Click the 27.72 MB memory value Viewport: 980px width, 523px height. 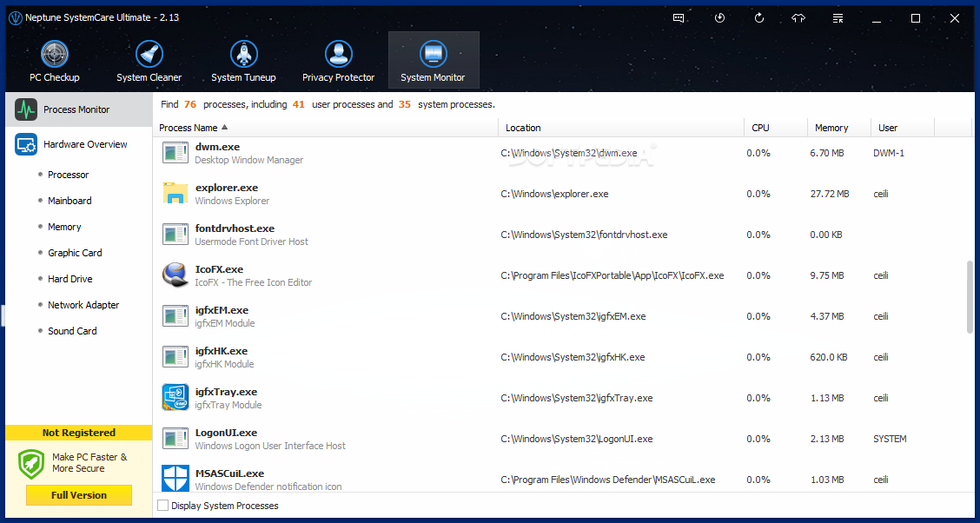point(830,194)
